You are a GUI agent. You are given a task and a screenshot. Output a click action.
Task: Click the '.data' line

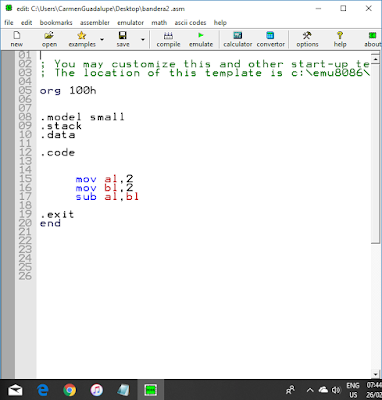tap(58, 135)
